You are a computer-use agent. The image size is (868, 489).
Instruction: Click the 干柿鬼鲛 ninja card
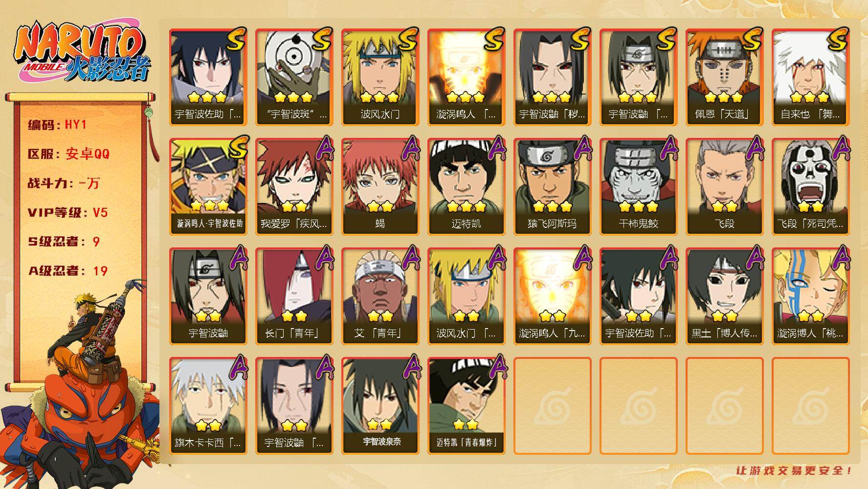coord(638,187)
